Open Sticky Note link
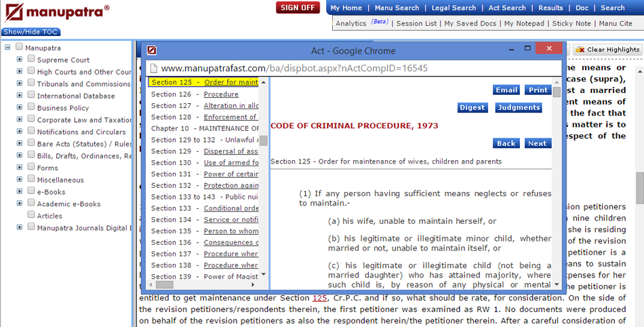644x327 pixels. (571, 24)
